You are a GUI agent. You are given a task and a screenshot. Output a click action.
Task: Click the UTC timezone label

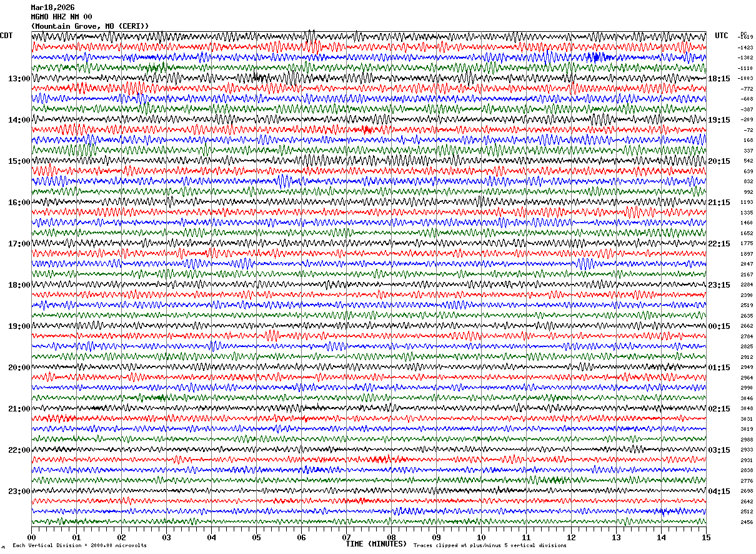click(x=722, y=36)
